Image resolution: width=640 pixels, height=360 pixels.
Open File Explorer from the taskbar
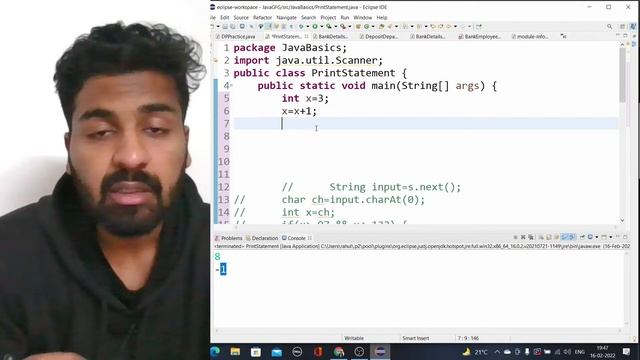tap(236, 351)
